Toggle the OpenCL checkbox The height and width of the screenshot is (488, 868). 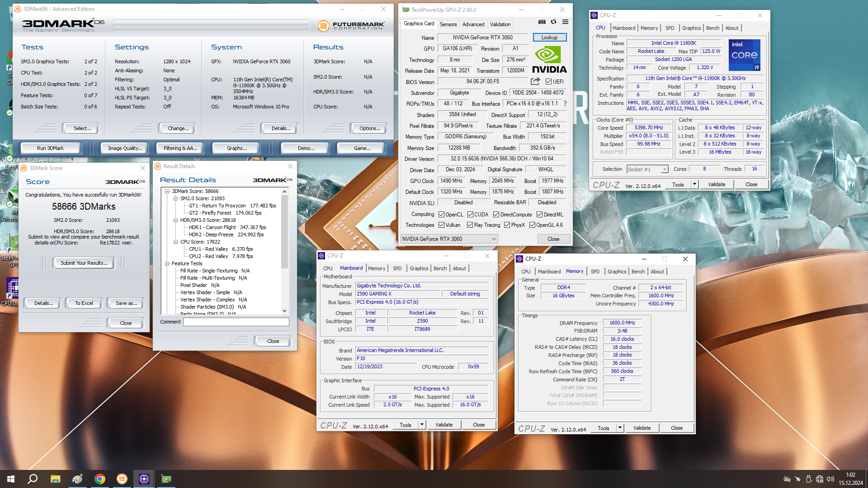(441, 215)
